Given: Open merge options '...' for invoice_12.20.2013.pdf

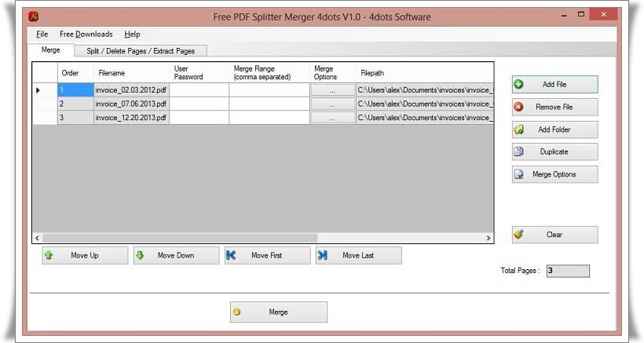Looking at the screenshot, I should (332, 118).
